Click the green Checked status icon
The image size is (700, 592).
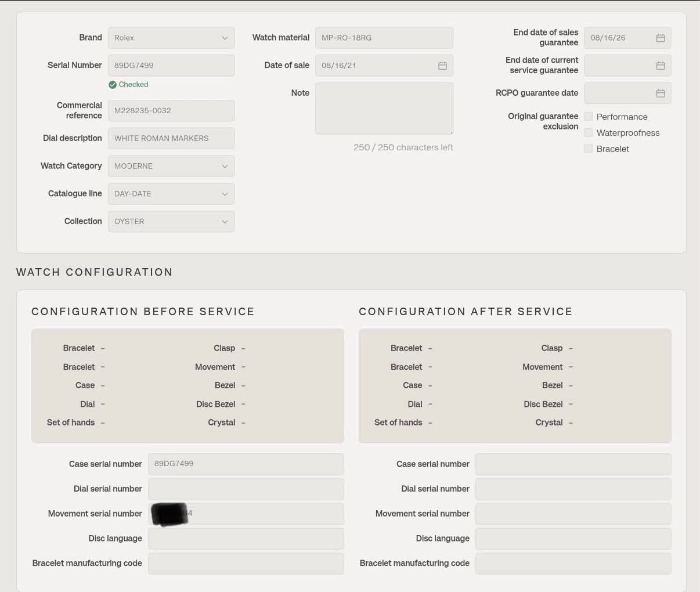coord(113,85)
